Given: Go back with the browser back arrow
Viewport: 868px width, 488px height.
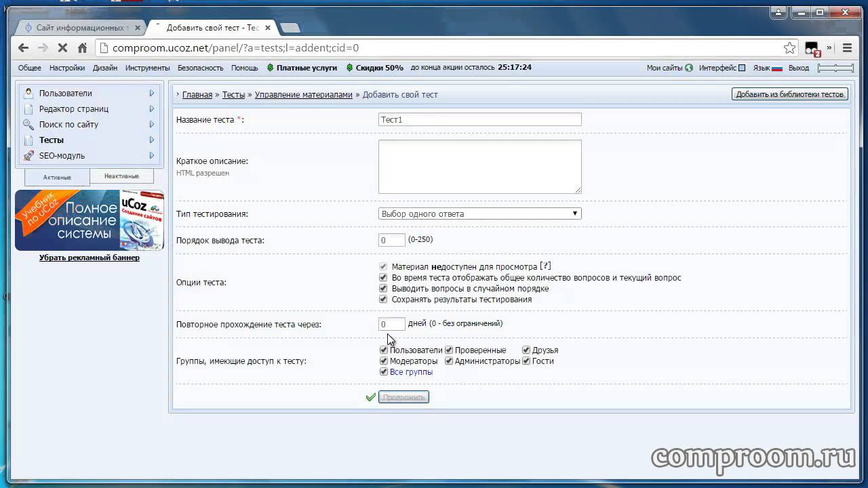Looking at the screenshot, I should click(24, 48).
